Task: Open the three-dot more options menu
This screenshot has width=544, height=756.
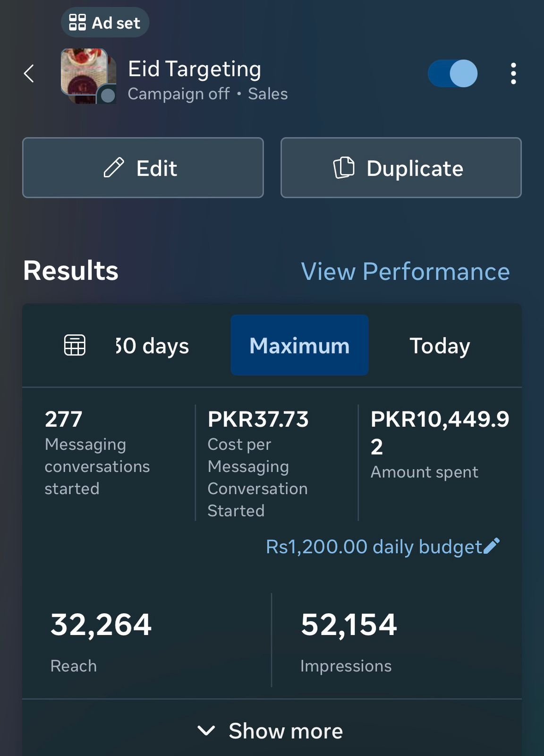Action: click(x=513, y=74)
